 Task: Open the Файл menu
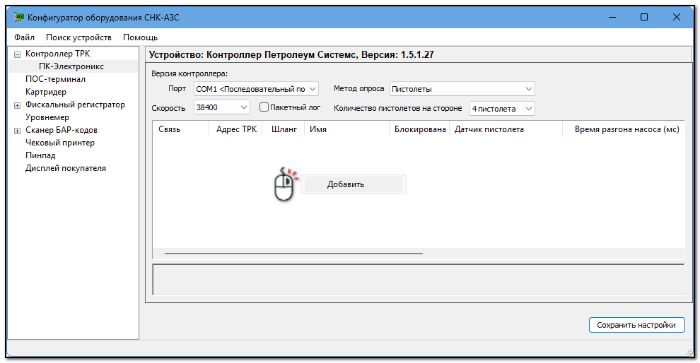(x=24, y=38)
